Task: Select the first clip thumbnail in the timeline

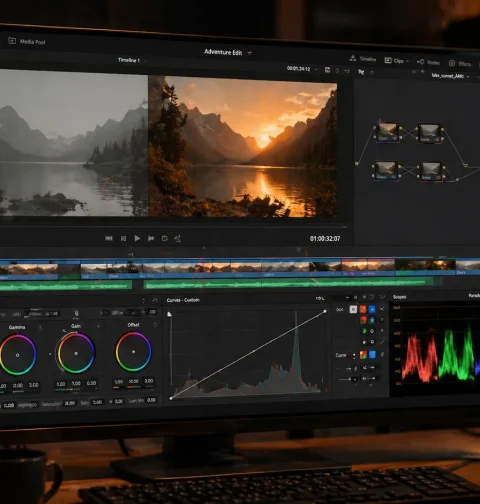Action: tap(29, 269)
